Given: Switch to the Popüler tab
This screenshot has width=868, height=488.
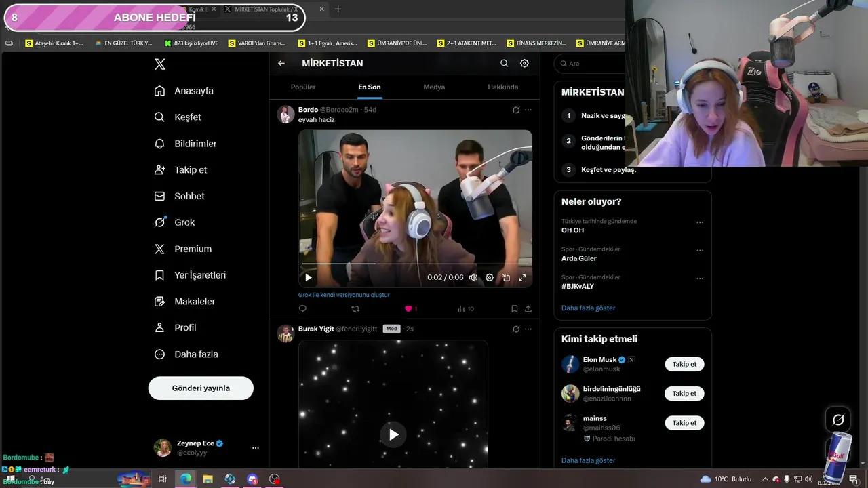Looking at the screenshot, I should click(303, 87).
